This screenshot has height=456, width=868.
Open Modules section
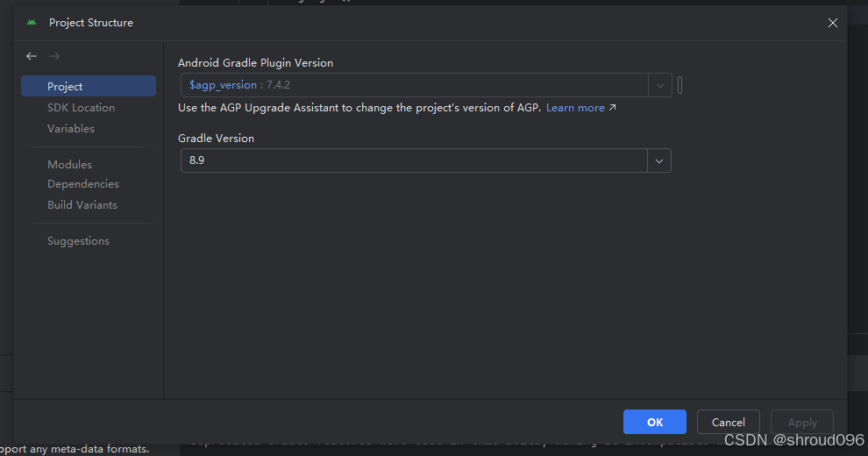tap(70, 164)
